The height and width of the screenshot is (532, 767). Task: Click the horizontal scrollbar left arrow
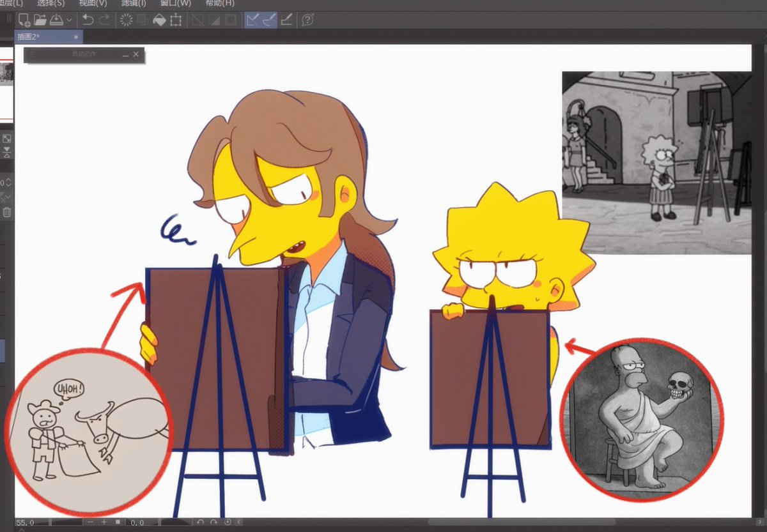click(x=240, y=522)
